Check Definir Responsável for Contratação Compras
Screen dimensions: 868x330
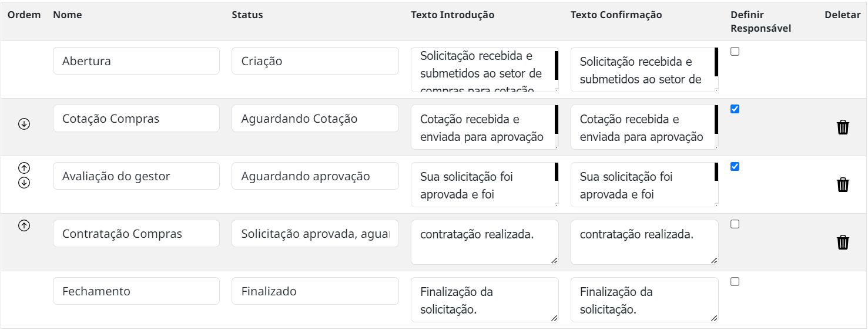735,224
